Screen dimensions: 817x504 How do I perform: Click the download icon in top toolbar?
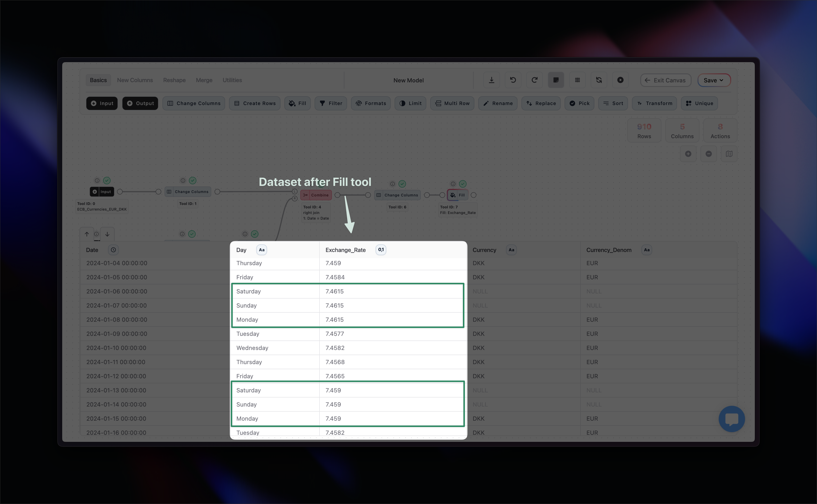pos(491,80)
